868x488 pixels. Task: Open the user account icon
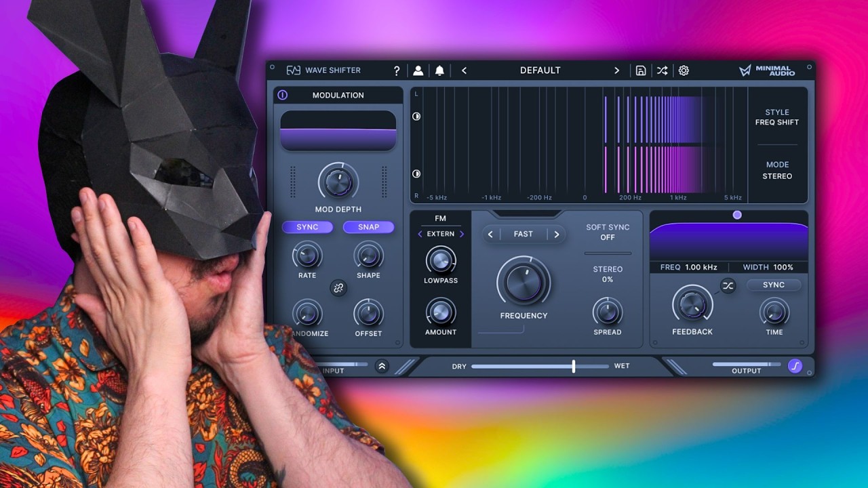coord(418,70)
